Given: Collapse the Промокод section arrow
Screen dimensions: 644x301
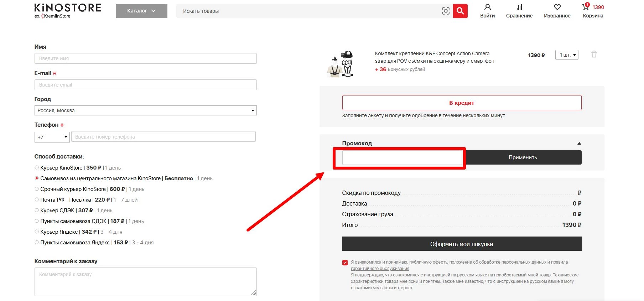Looking at the screenshot, I should point(579,144).
